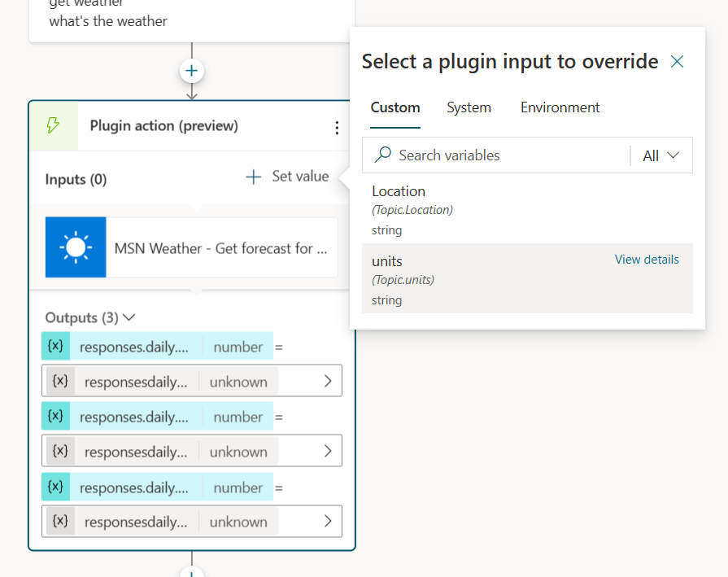Select the units variable

pos(527,278)
